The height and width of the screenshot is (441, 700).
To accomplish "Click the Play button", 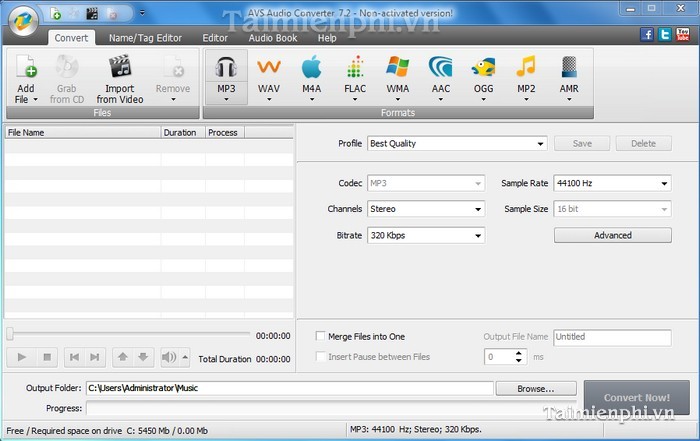I will [x=21, y=357].
